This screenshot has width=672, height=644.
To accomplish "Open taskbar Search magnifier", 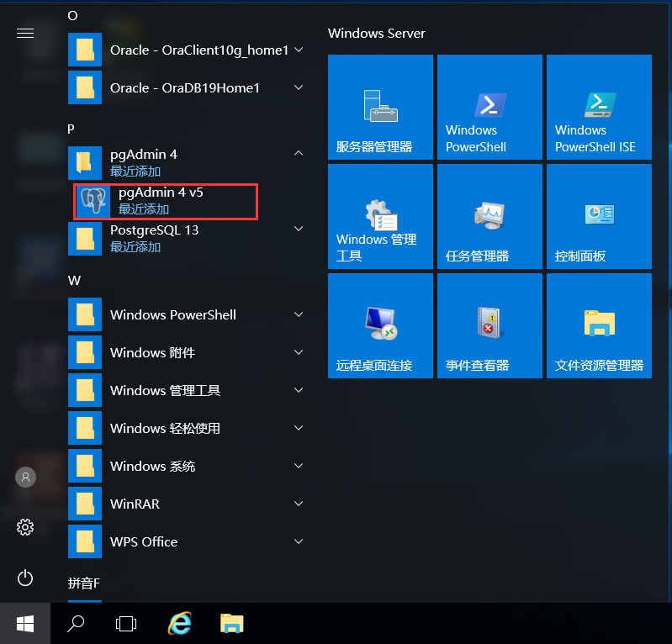I will pos(76,624).
